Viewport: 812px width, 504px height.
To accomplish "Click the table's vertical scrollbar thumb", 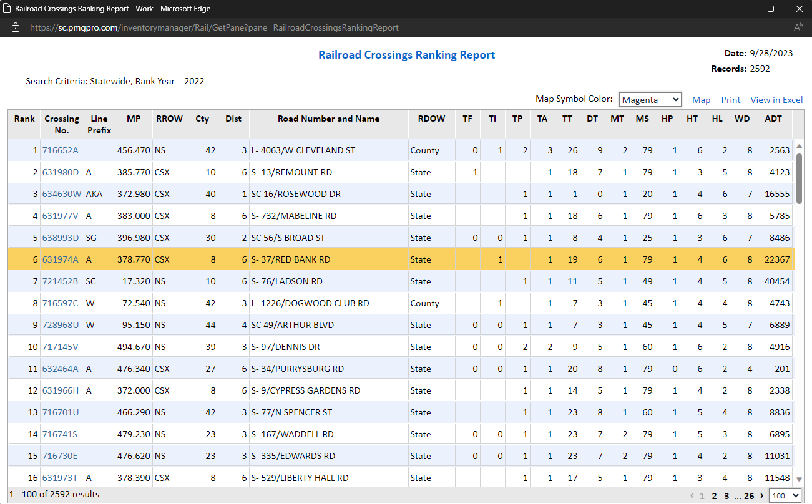I will (800, 178).
